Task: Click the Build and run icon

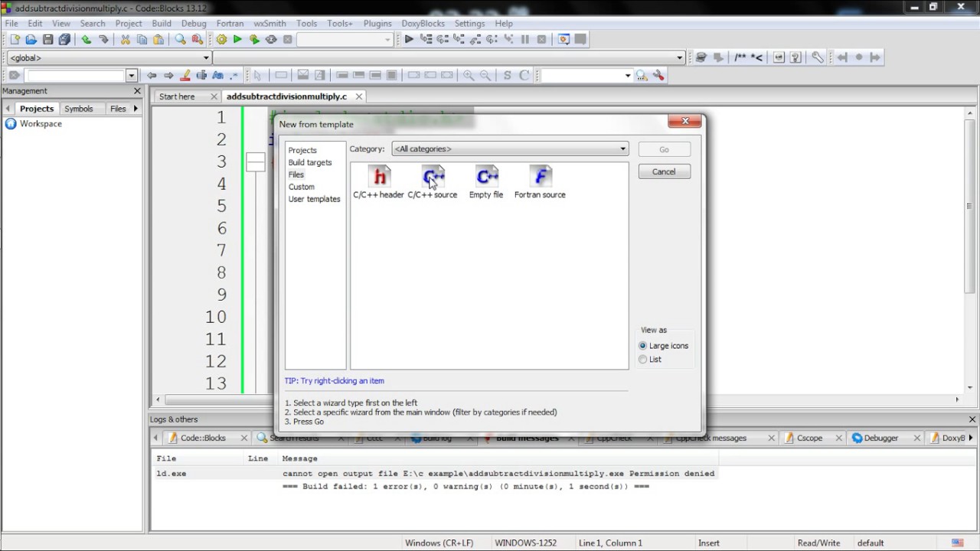Action: point(254,40)
